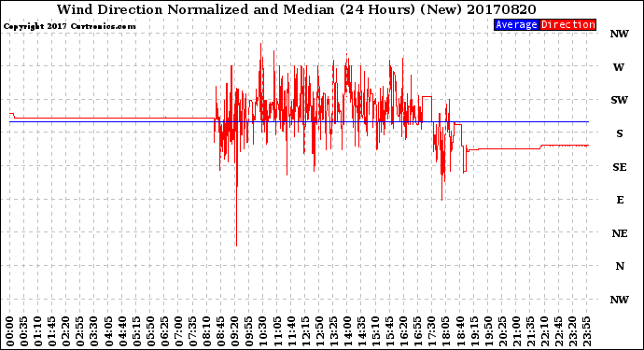Click the '02:55' time axis label
This screenshot has width=644, height=350.
80,331
